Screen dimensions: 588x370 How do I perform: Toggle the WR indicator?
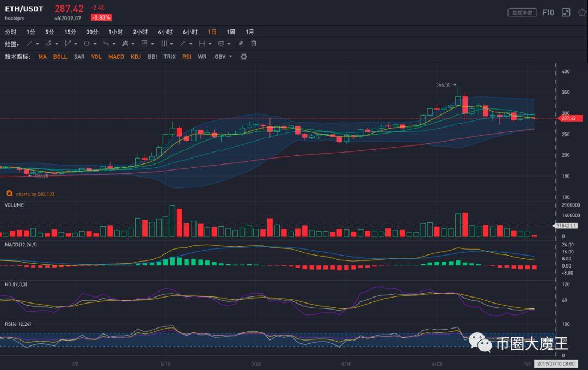202,57
